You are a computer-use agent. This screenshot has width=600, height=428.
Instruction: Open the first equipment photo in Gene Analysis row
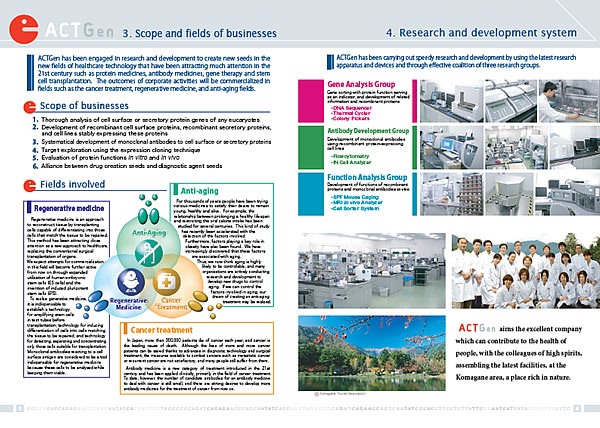click(x=452, y=101)
